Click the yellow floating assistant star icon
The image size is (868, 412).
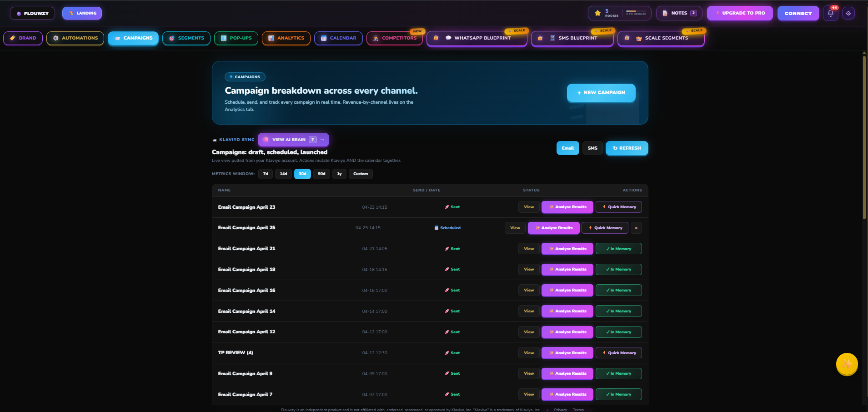click(847, 364)
